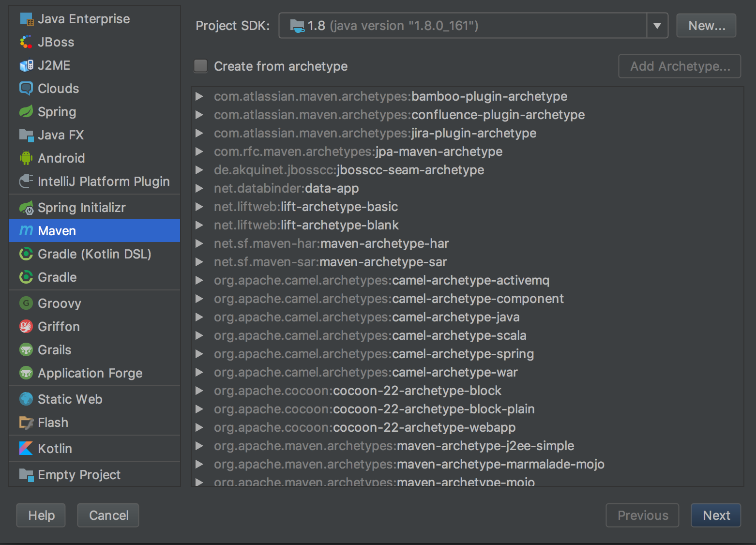Image resolution: width=756 pixels, height=545 pixels.
Task: Expand bamboo-plugin-archetype node
Action: (199, 96)
